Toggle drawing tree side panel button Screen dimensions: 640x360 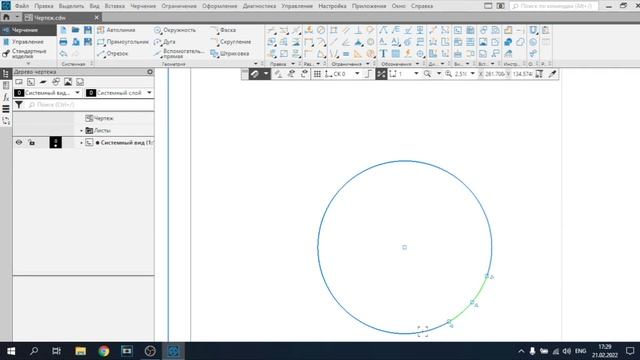[6, 73]
